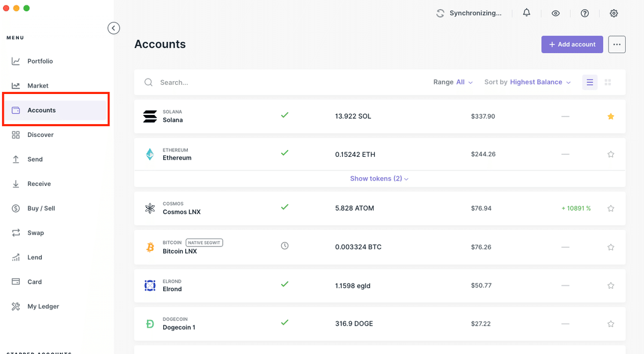Open the notifications bell icon
644x354 pixels.
[x=526, y=13]
